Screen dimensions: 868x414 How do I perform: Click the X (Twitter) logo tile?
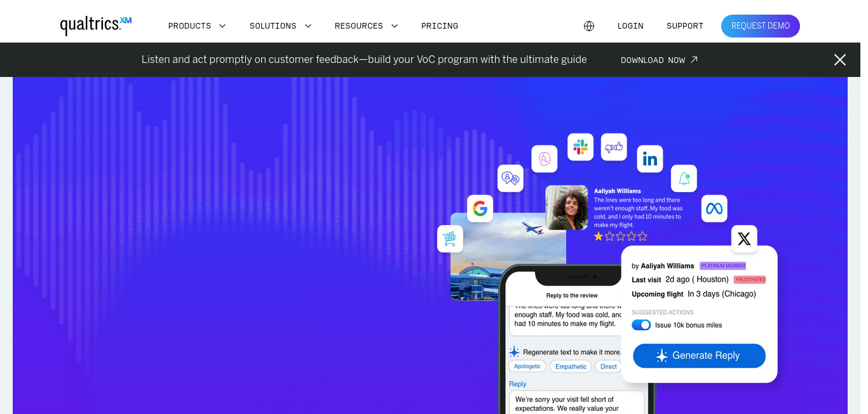(744, 238)
